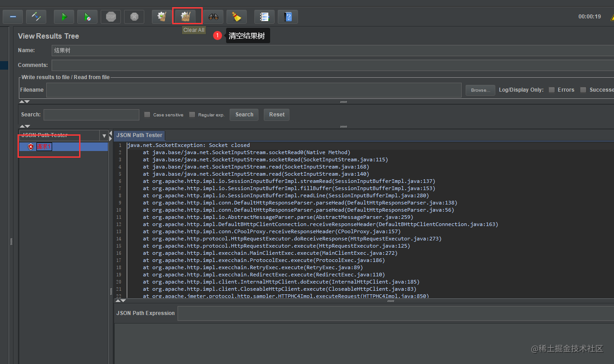Click line 'SessionInputBufferImpl.readLine(SessionInputBufferImpl.java:280)'

pos(286,195)
